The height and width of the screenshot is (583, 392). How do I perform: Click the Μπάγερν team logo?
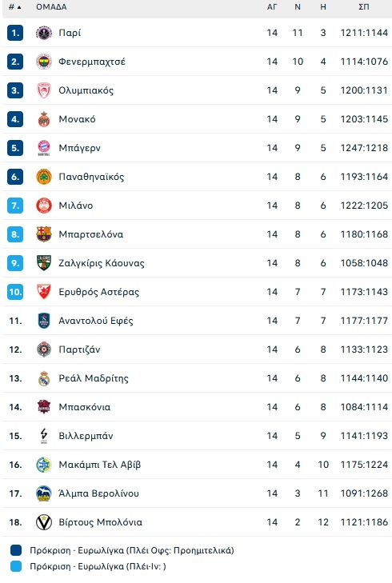(44, 148)
